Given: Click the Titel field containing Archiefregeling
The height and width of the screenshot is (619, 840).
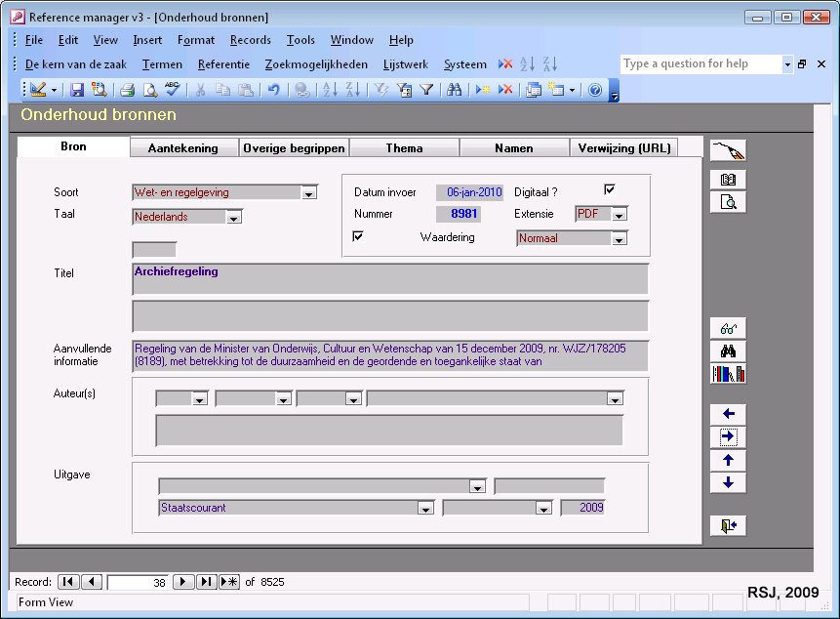Looking at the screenshot, I should (390, 279).
